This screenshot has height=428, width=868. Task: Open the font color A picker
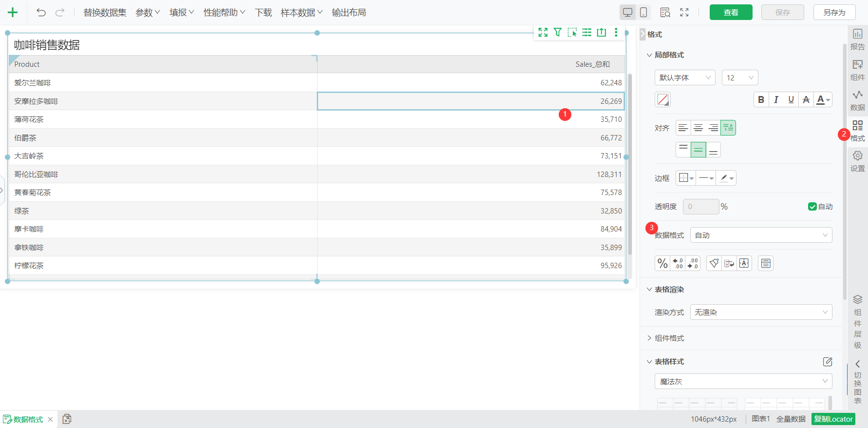click(x=823, y=99)
